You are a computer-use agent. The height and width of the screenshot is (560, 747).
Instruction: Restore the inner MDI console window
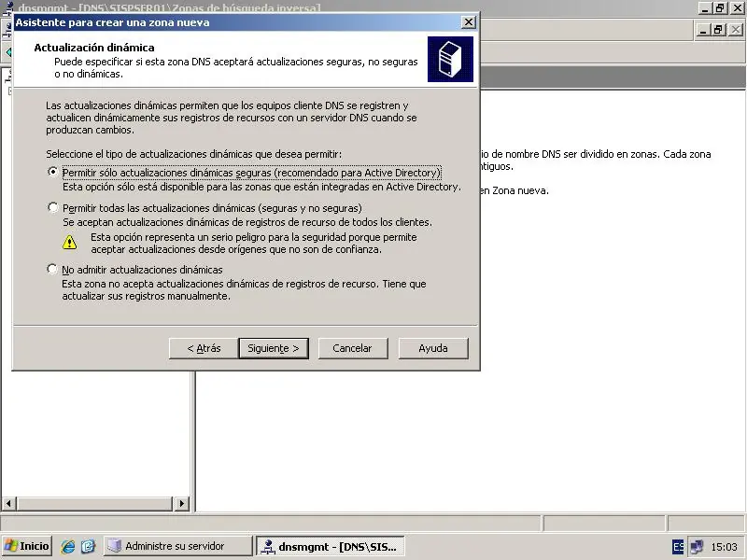coord(718,30)
